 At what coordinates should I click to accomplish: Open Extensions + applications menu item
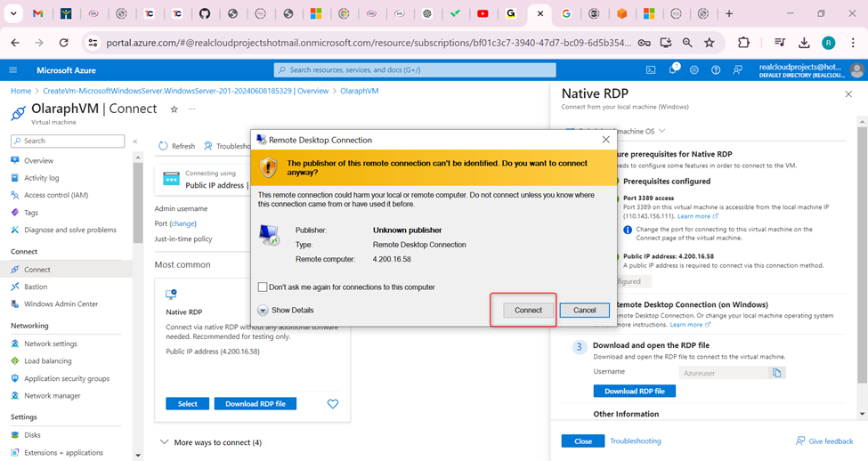64,453
